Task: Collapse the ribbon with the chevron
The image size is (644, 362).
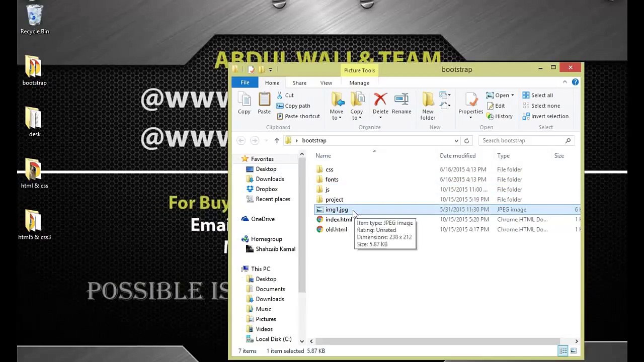Action: point(565,82)
